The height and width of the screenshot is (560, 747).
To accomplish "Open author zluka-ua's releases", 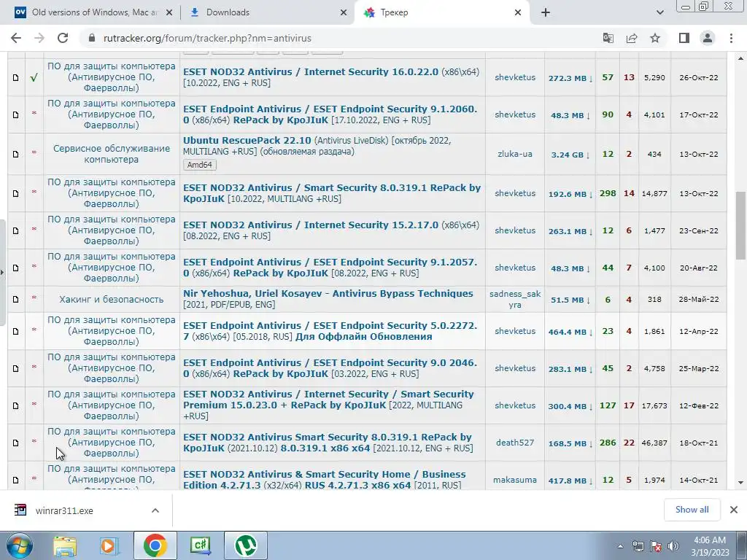I will pyautogui.click(x=514, y=154).
